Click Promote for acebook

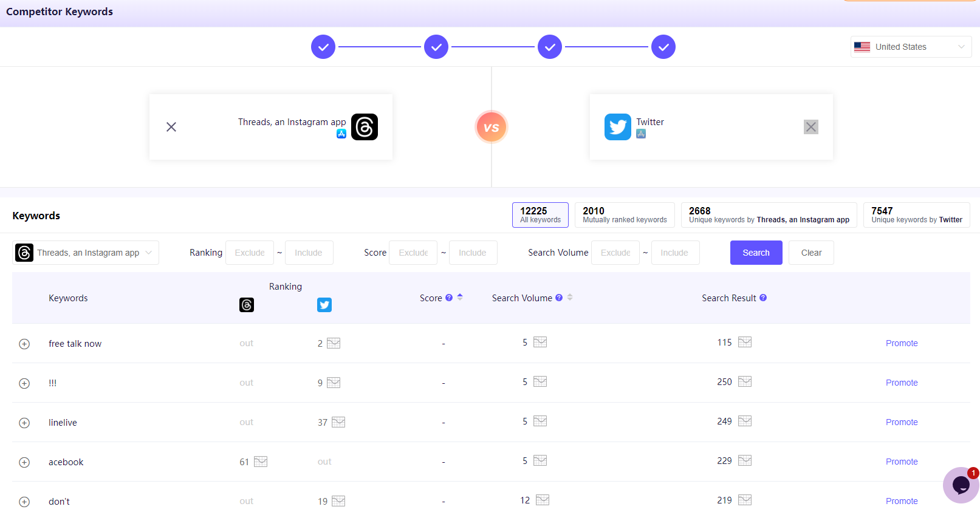(902, 462)
